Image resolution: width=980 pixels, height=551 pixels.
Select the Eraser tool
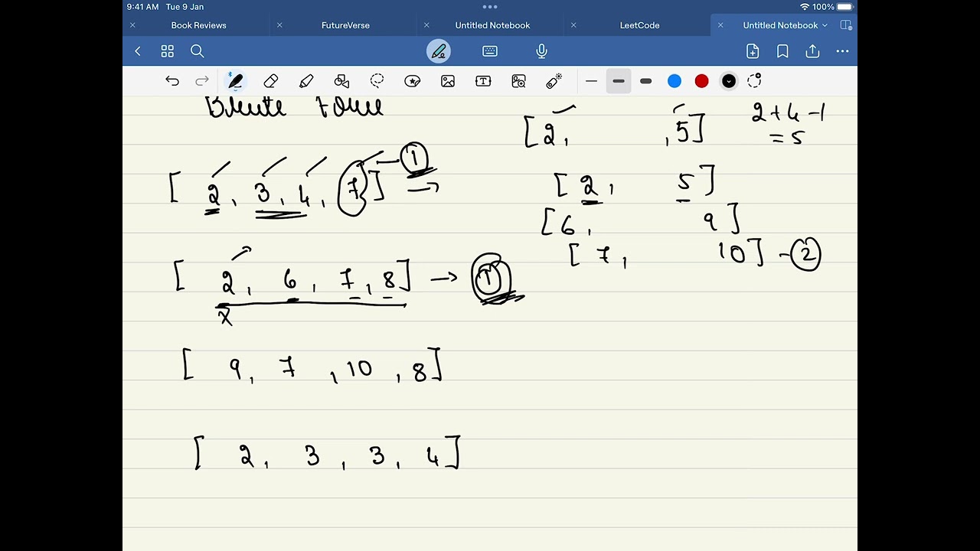point(270,81)
